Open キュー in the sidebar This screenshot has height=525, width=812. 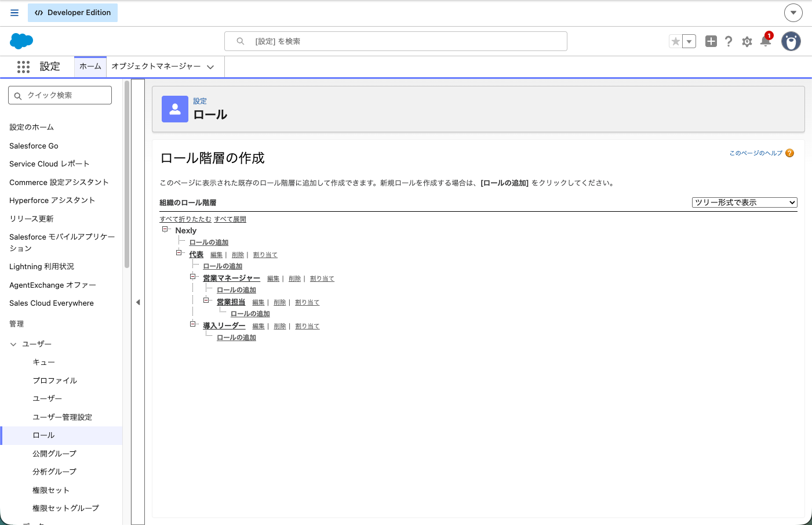point(43,362)
